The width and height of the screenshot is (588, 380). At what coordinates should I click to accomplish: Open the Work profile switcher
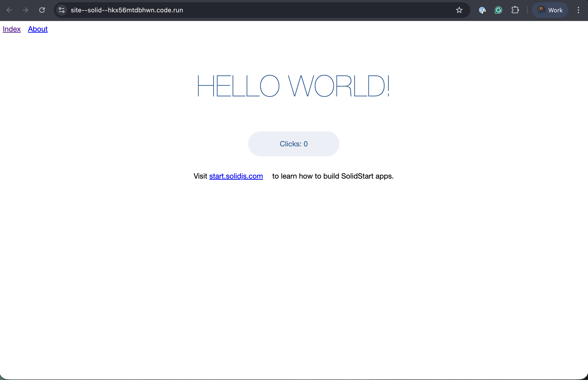550,10
